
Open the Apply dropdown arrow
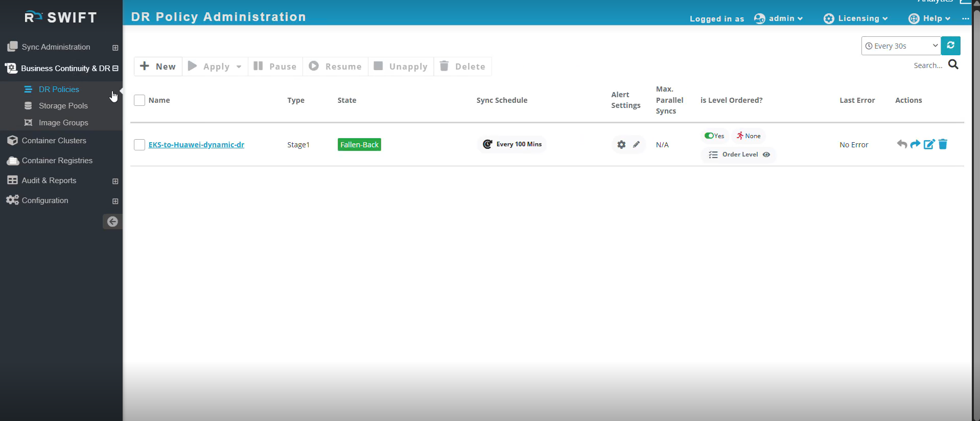239,67
